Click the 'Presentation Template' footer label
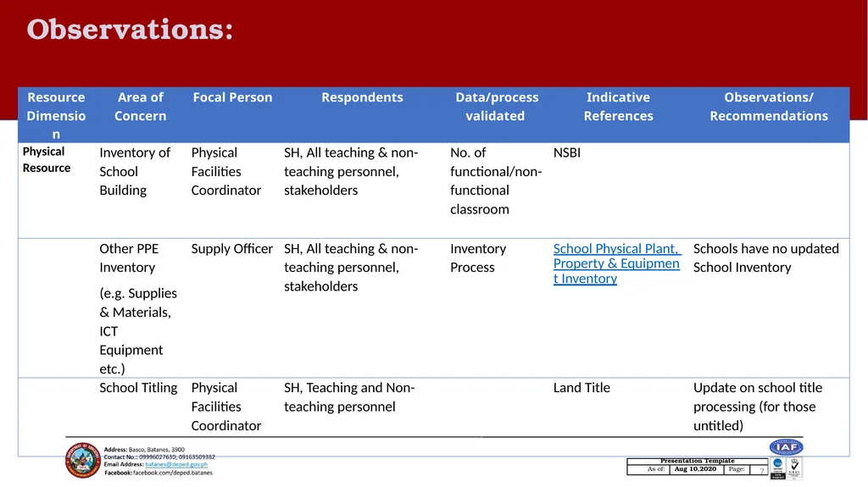868x487 pixels. point(697,461)
